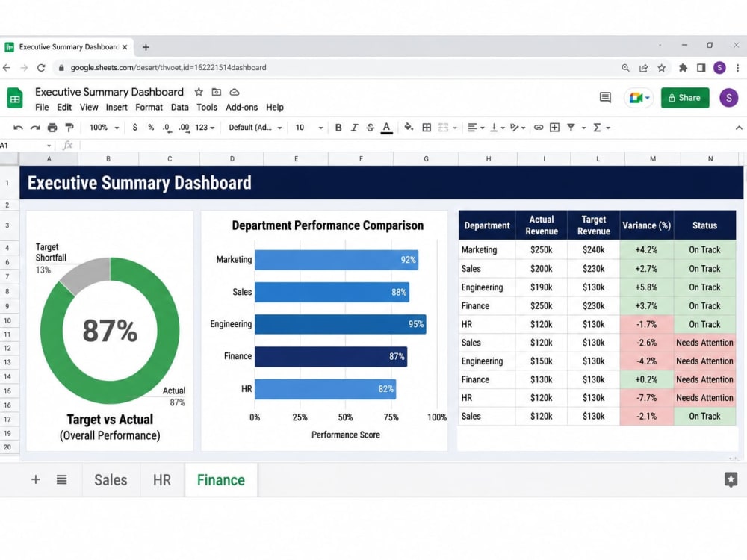Open horizontal align dropdown
The image size is (747, 560).
(476, 128)
